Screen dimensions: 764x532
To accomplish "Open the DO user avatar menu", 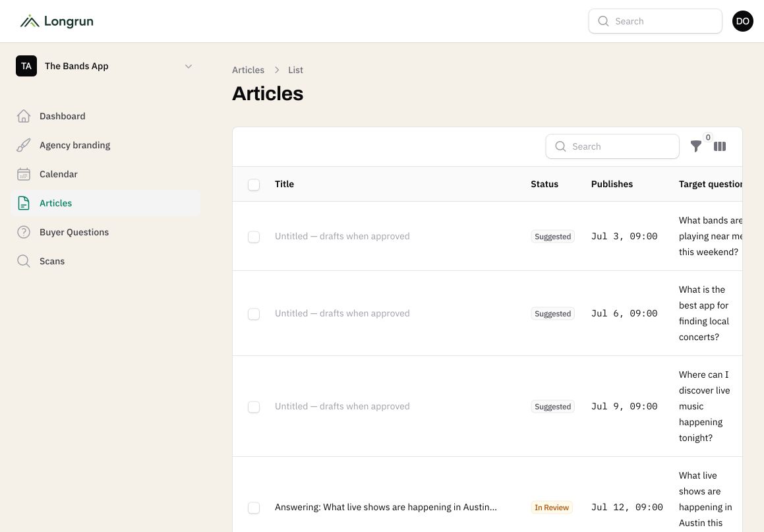I will (x=742, y=21).
